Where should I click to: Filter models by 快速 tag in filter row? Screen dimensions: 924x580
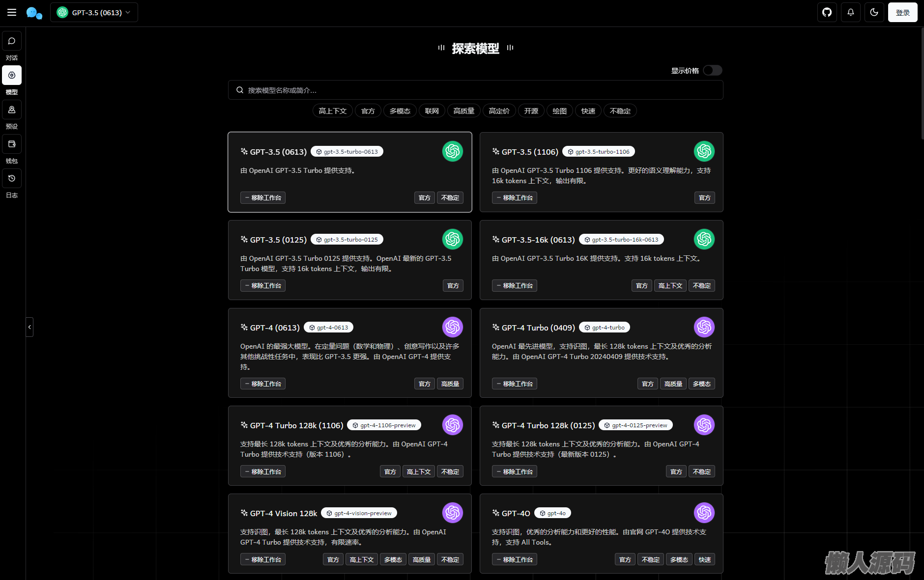click(x=588, y=111)
